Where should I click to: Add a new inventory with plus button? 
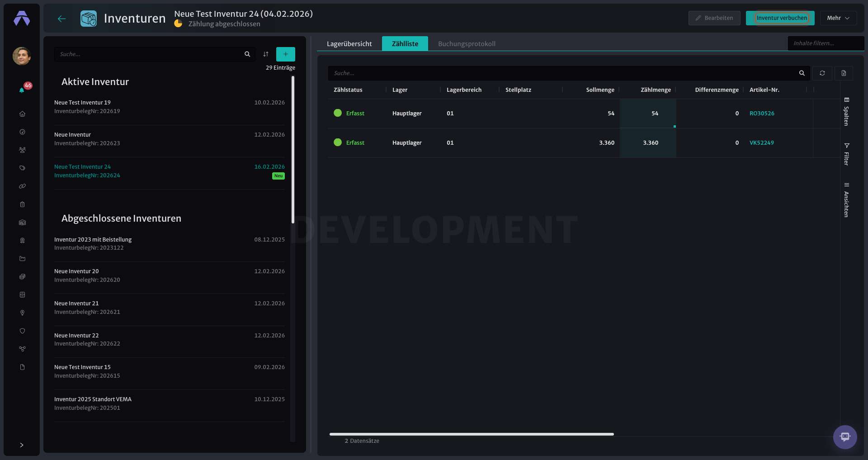[286, 54]
